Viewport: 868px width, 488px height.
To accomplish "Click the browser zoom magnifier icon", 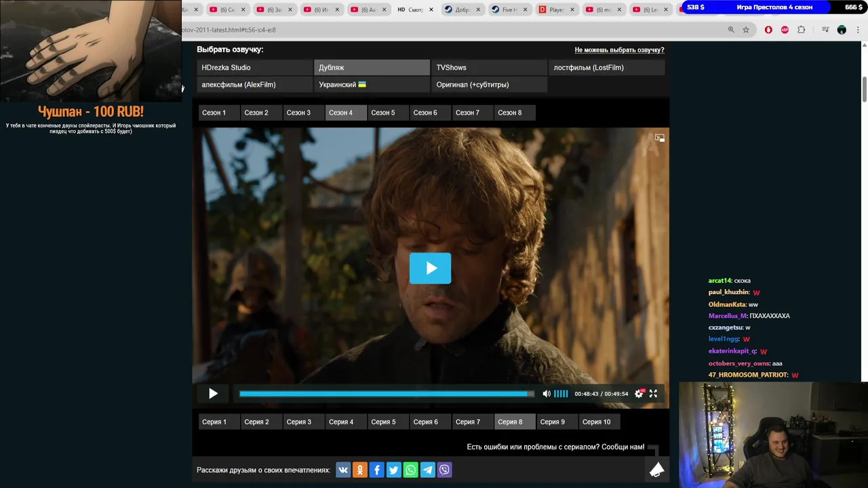I will click(x=731, y=30).
